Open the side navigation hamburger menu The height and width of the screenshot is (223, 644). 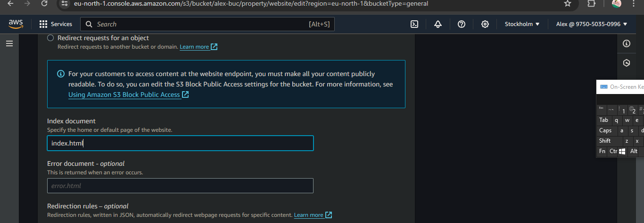(9, 43)
